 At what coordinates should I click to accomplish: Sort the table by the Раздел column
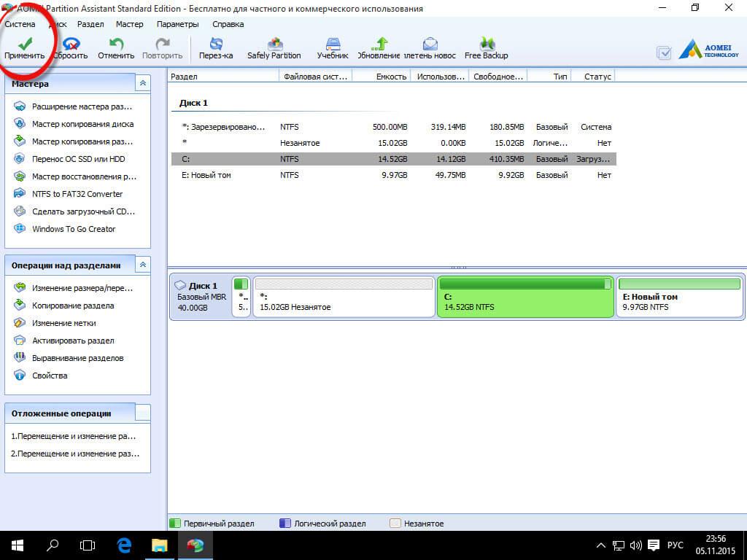pos(223,76)
